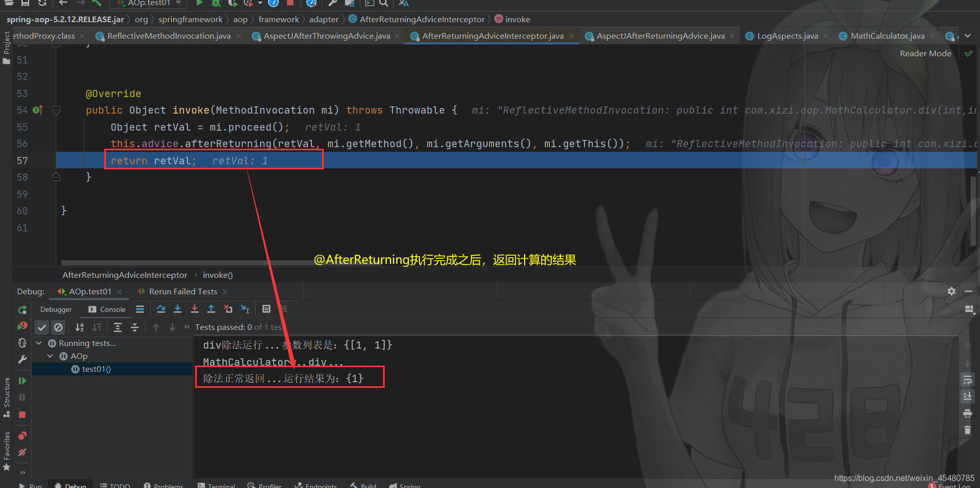The height and width of the screenshot is (488, 980).
Task: View breakpoints red circles icon
Action: 22,435
